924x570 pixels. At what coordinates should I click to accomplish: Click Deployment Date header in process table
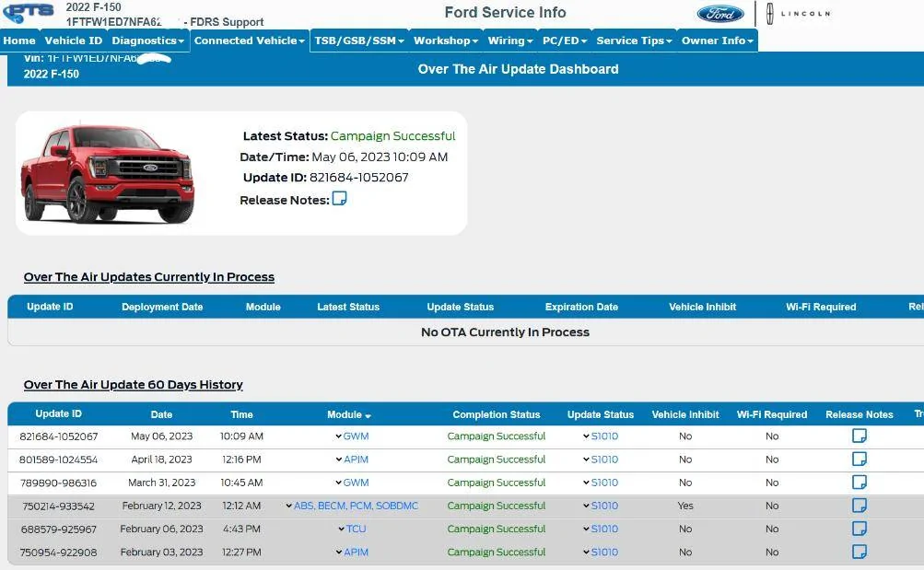tap(162, 307)
